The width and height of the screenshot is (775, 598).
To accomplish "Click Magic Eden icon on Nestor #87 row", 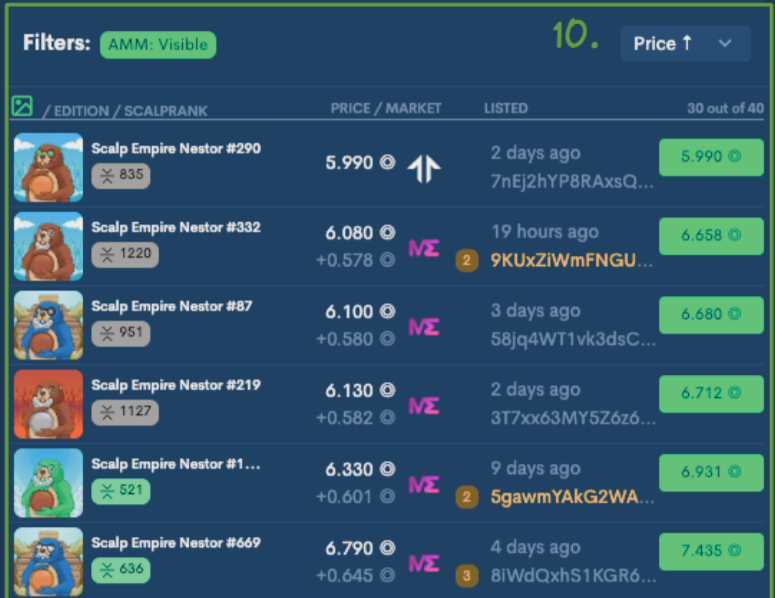I will pos(424,327).
